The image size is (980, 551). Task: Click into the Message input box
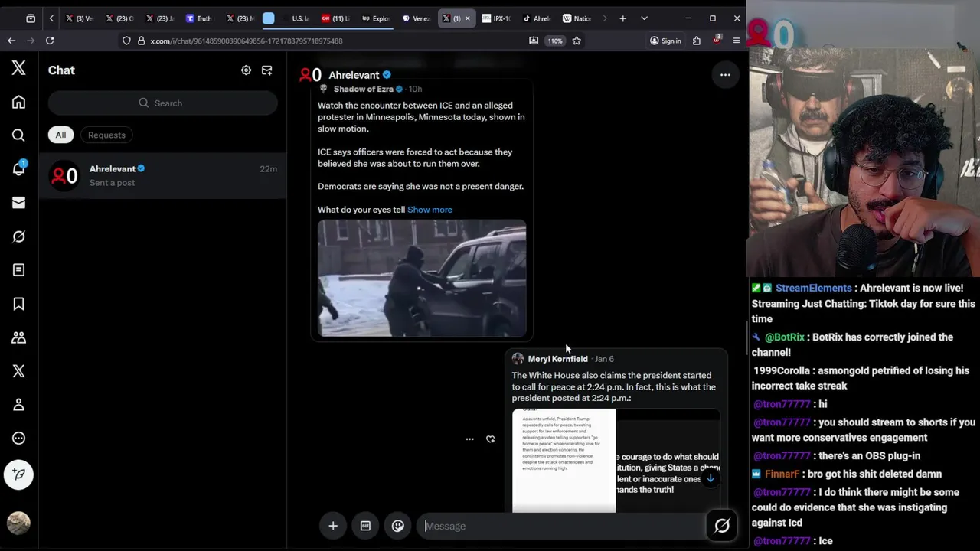coord(563,526)
